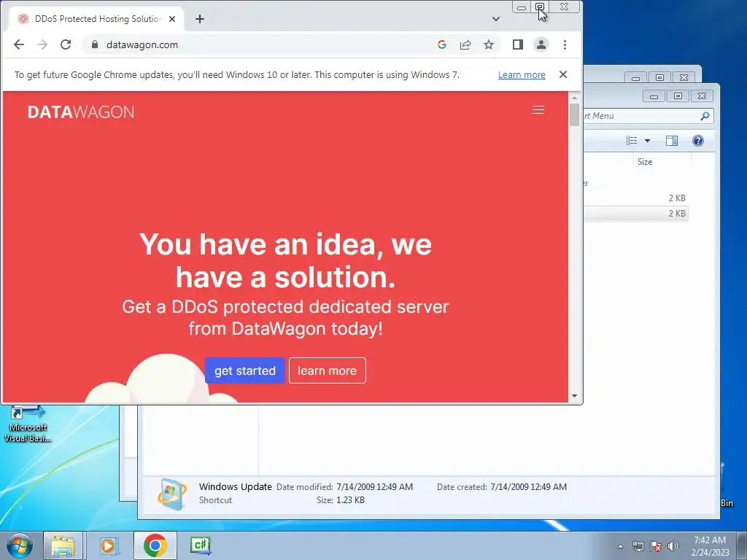Expand the tab search chevron
This screenshot has width=747, height=560.
(496, 19)
